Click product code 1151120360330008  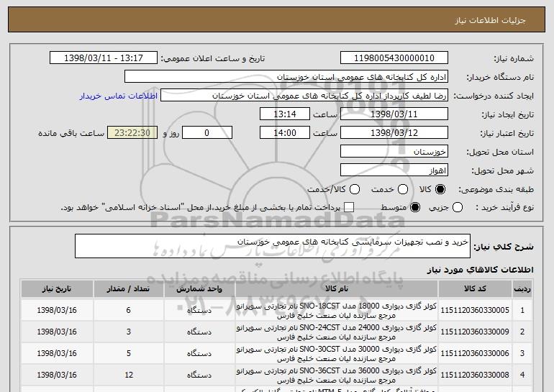(x=475, y=375)
